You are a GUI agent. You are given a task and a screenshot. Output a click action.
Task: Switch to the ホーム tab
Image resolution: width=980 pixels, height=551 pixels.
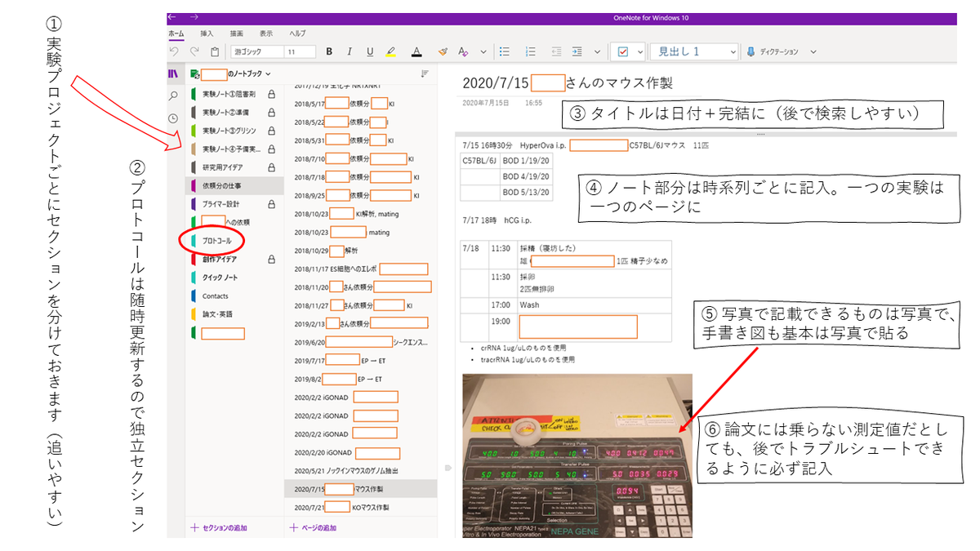176,33
